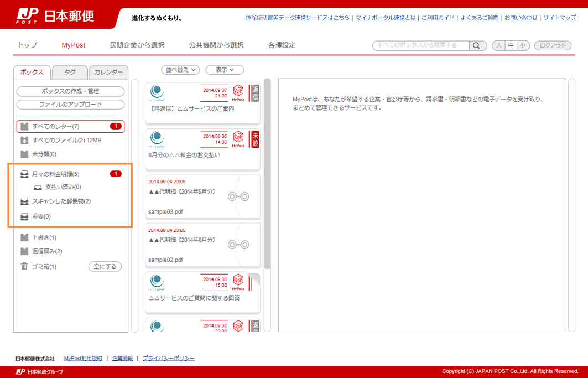Open ▲▲代明細【2014年9月分】 file card
The width and height of the screenshot is (588, 378).
point(202,196)
